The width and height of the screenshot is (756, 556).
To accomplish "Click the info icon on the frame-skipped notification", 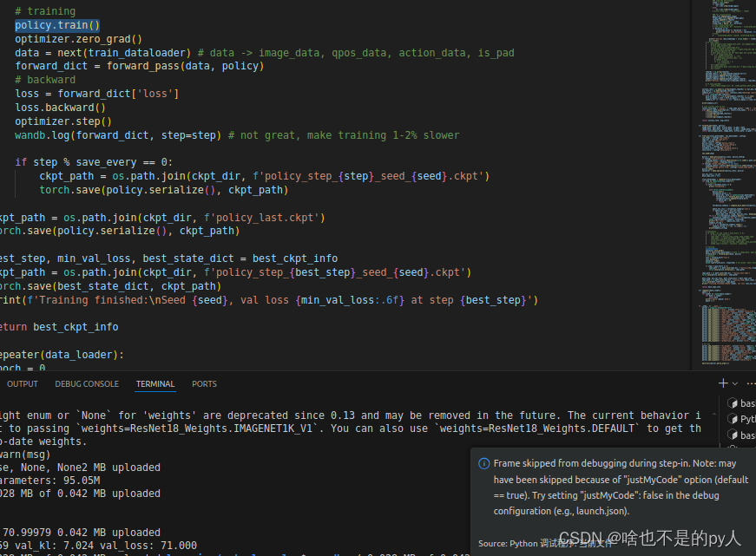I will tap(483, 463).
